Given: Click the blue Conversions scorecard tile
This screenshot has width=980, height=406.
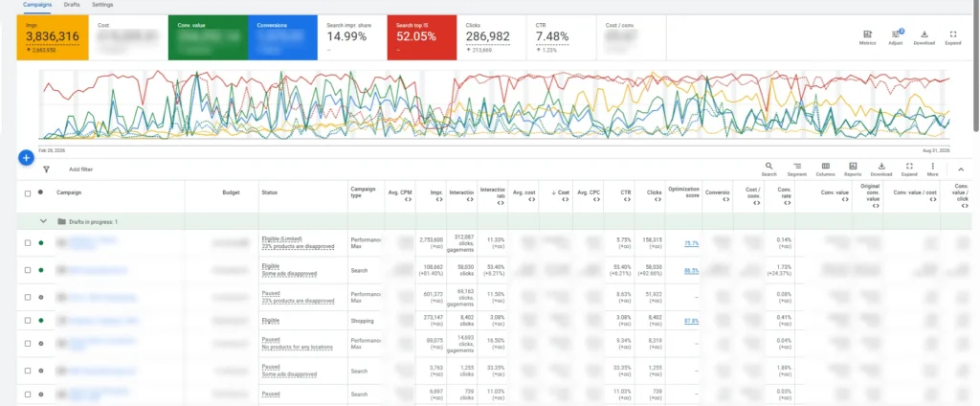Looking at the screenshot, I should [282, 37].
